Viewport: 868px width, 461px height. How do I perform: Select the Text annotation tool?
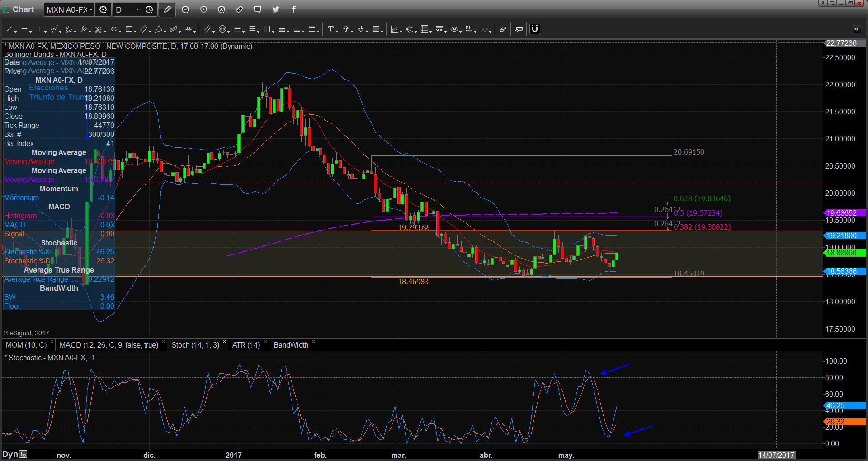pyautogui.click(x=331, y=29)
